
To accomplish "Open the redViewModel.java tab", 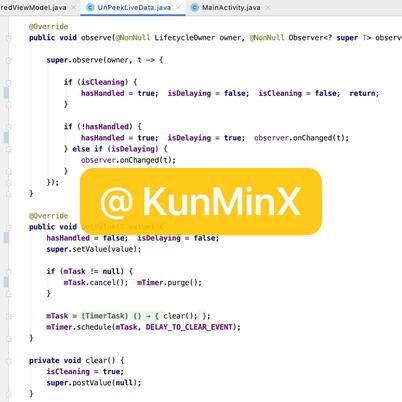I will (x=33, y=7).
